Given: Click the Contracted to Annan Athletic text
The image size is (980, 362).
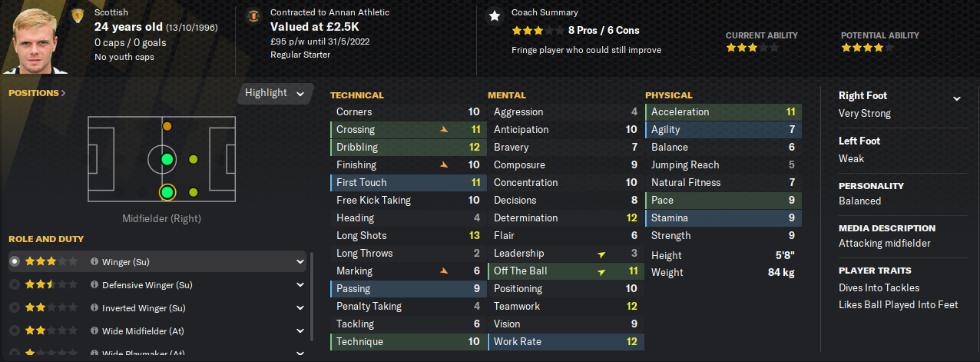Looking at the screenshot, I should pos(330,13).
